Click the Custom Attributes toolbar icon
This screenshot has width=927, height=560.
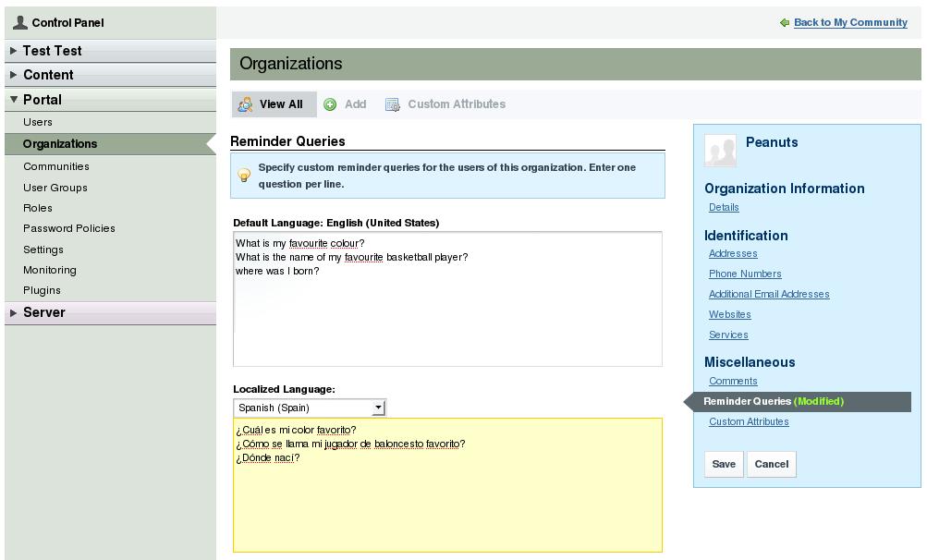coord(393,104)
